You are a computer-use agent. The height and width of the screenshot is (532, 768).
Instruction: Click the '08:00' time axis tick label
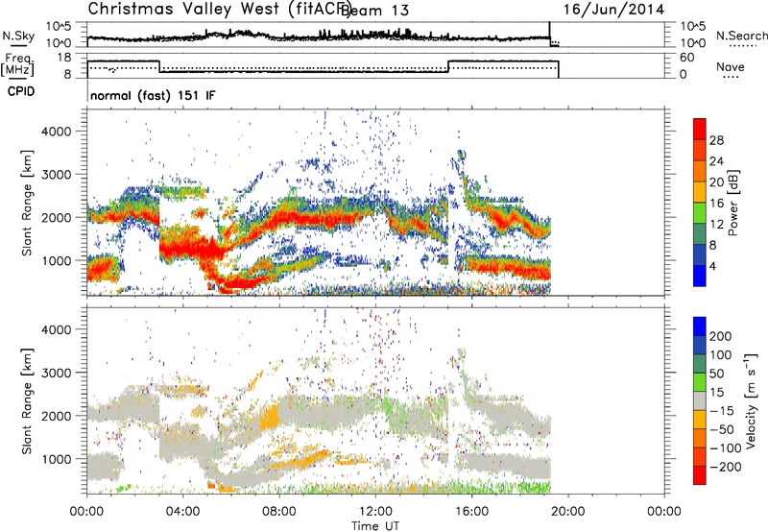(x=279, y=512)
